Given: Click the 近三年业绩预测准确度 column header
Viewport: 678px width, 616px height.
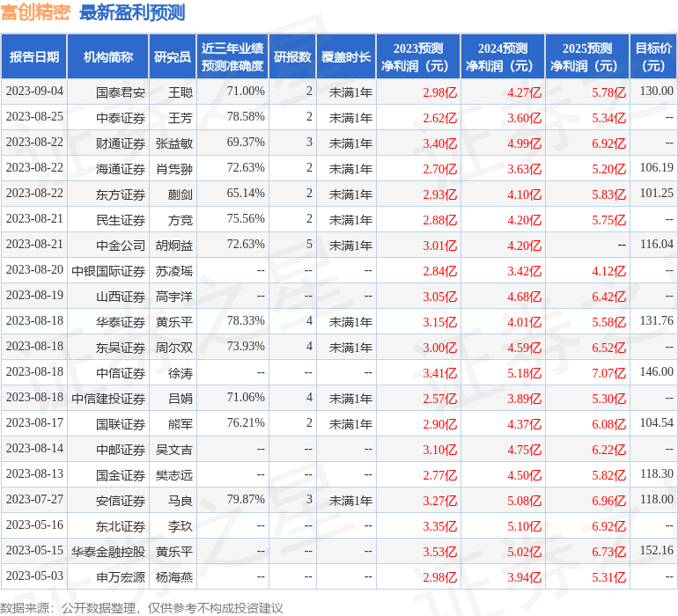Looking at the screenshot, I should [x=232, y=56].
